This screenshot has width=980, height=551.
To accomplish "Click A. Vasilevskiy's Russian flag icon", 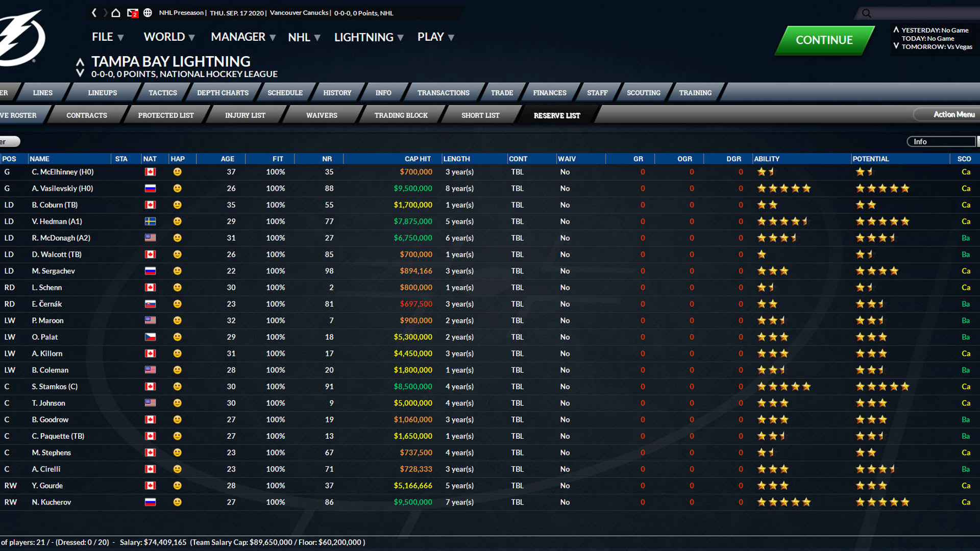I will point(150,188).
